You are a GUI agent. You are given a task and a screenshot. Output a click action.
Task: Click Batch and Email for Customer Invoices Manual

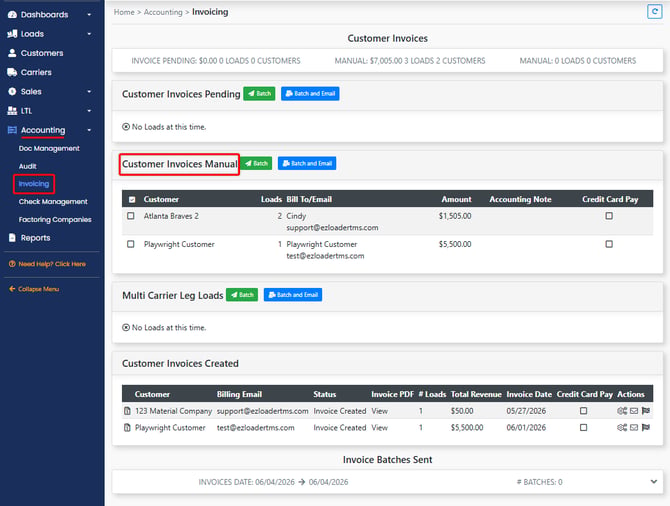point(307,163)
